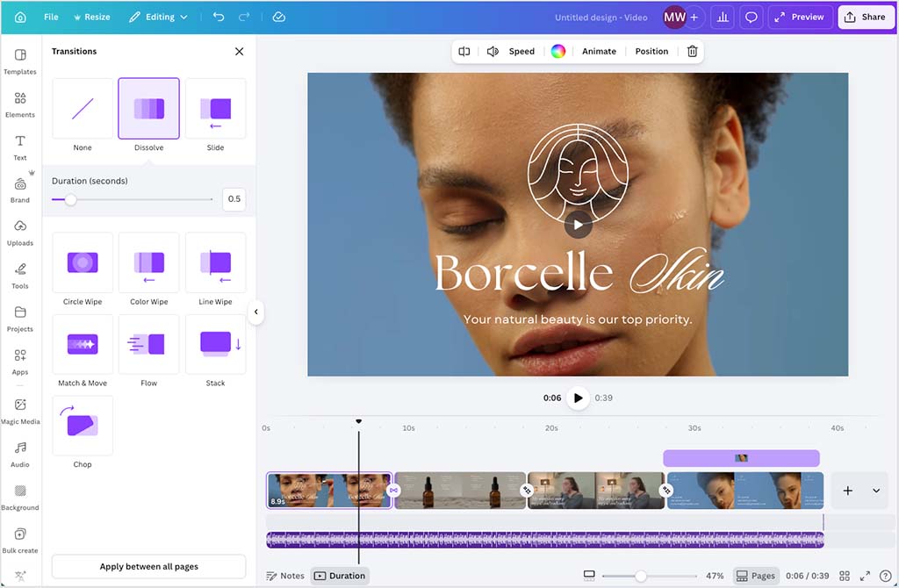
Task: Select the Color Wipe transition
Action: coord(149,262)
